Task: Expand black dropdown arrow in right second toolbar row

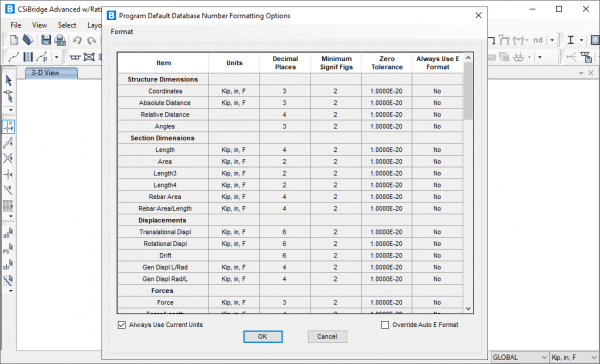Action: click(540, 57)
